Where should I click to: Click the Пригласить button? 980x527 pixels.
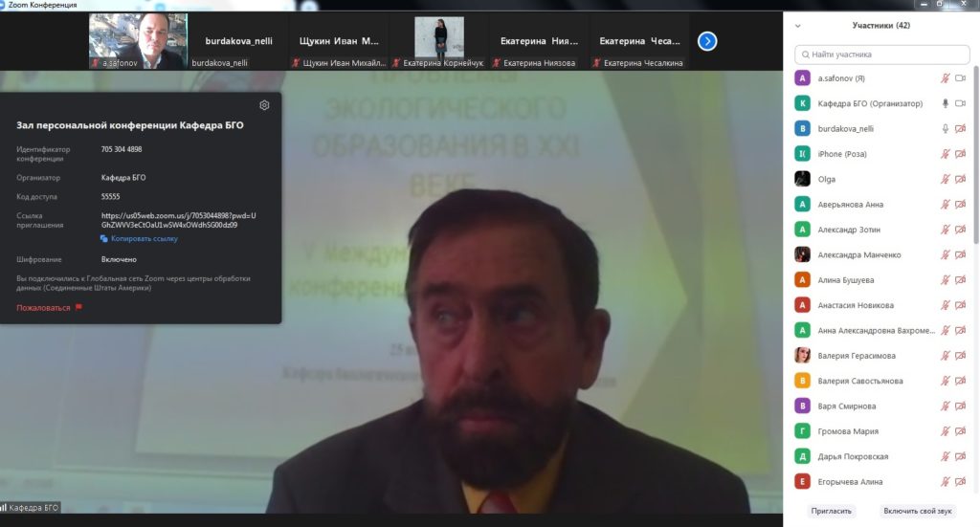click(x=832, y=511)
